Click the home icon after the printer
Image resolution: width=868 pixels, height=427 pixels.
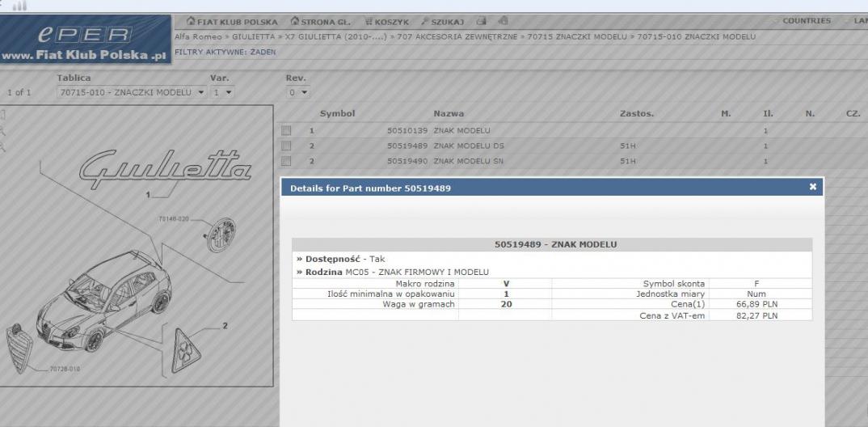[503, 21]
